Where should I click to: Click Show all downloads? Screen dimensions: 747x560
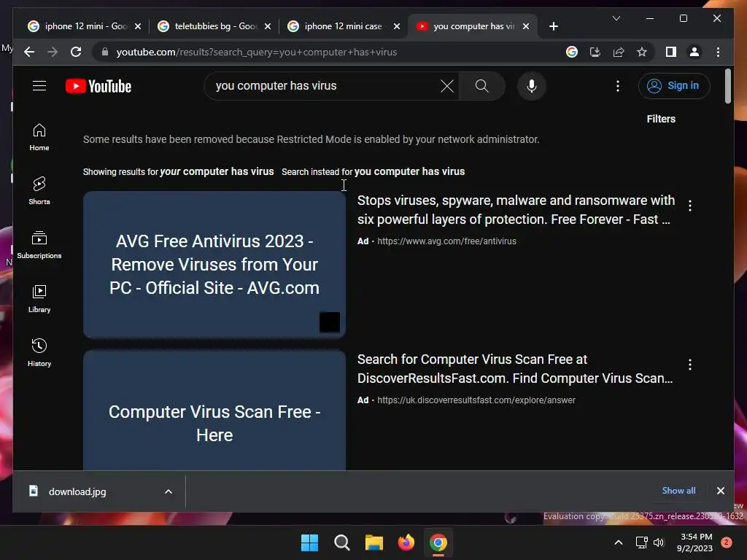point(678,491)
